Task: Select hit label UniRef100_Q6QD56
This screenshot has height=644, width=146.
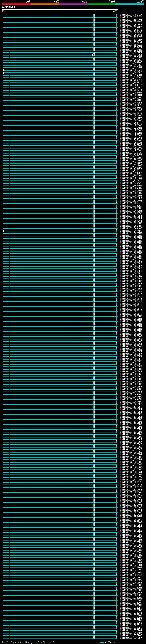Action: pyautogui.click(x=131, y=213)
